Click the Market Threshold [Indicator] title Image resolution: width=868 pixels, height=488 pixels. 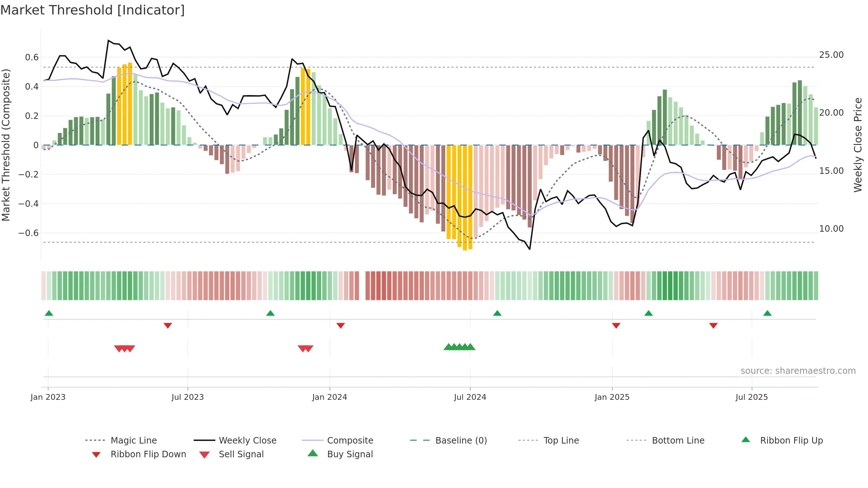93,10
